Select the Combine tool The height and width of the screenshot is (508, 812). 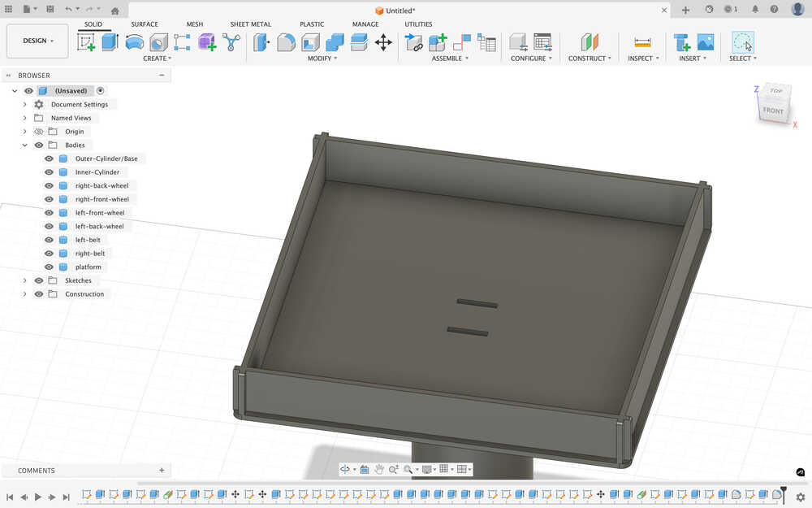pos(335,42)
